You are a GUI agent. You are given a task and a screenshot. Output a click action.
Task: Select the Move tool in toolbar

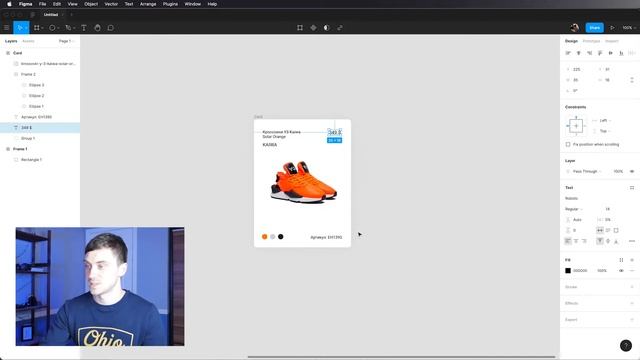pos(19,28)
